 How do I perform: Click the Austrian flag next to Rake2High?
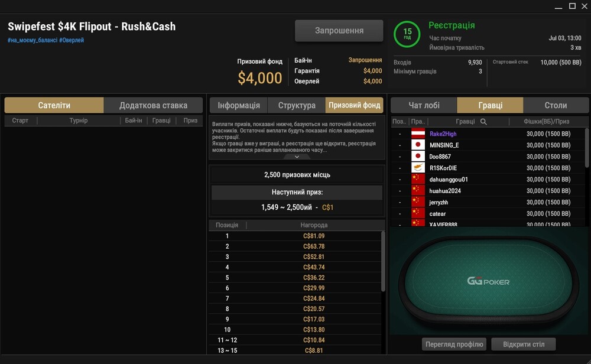(418, 134)
